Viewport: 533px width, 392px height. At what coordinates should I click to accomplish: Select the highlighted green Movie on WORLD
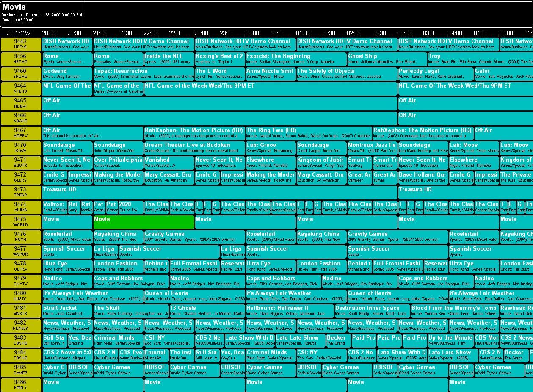click(x=144, y=222)
